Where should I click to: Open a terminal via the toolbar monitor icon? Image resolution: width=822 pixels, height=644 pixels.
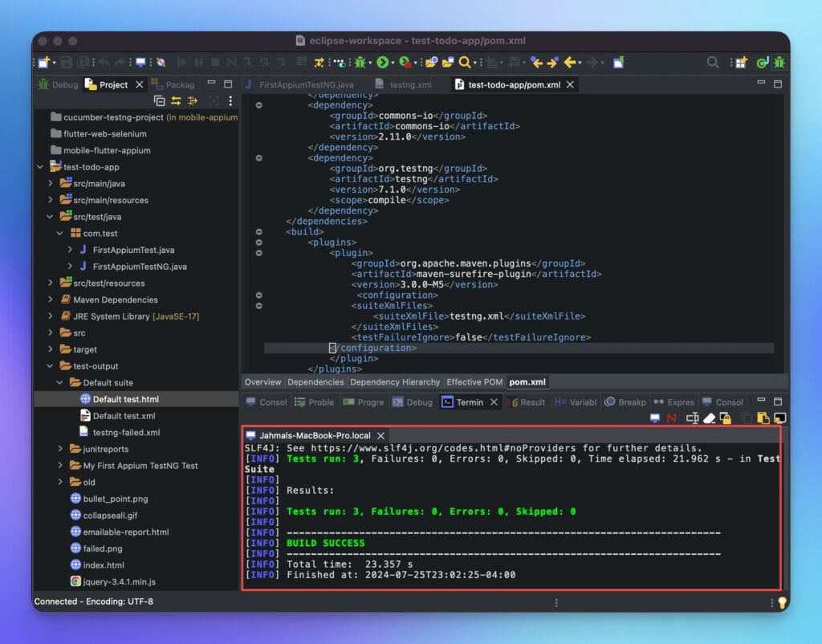pos(140,63)
